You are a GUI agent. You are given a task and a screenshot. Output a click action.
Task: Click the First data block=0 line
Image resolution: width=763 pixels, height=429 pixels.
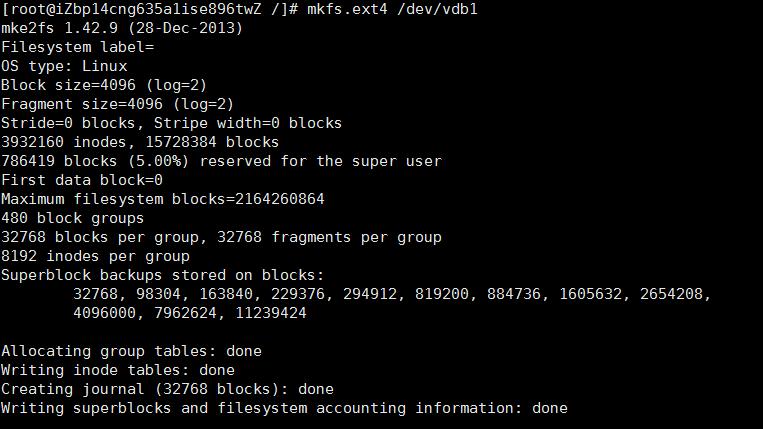(x=82, y=180)
